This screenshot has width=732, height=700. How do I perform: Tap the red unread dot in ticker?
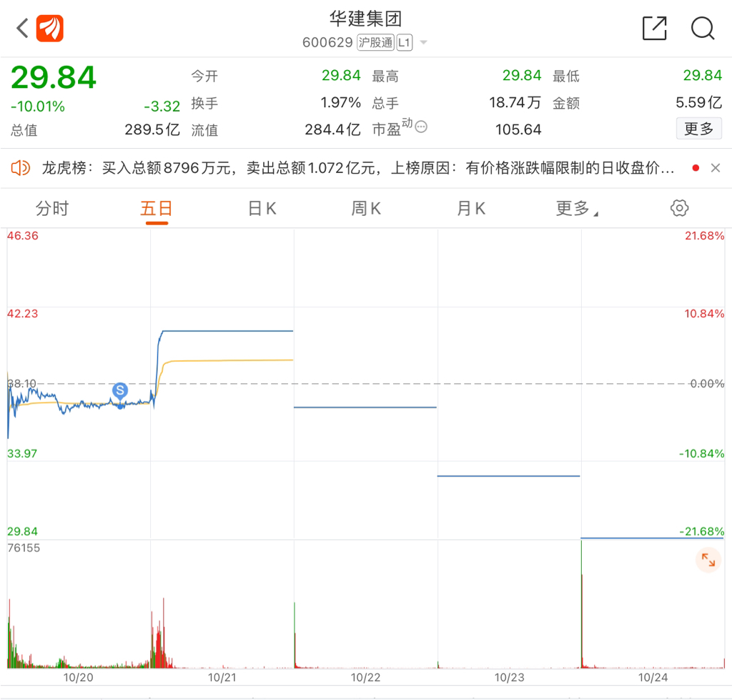point(696,167)
